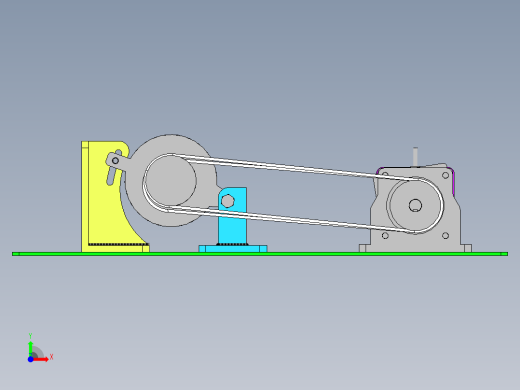Select the pivot pin on the lever arm
The width and height of the screenshot is (520, 390).
115,161
